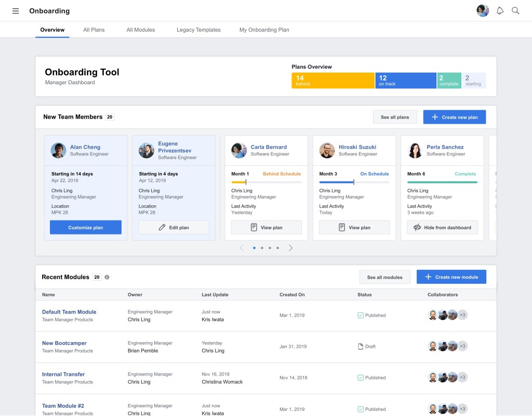Toggle Published checkbox for Default Team Module
Screen dimensions: 532x416
pos(361,315)
